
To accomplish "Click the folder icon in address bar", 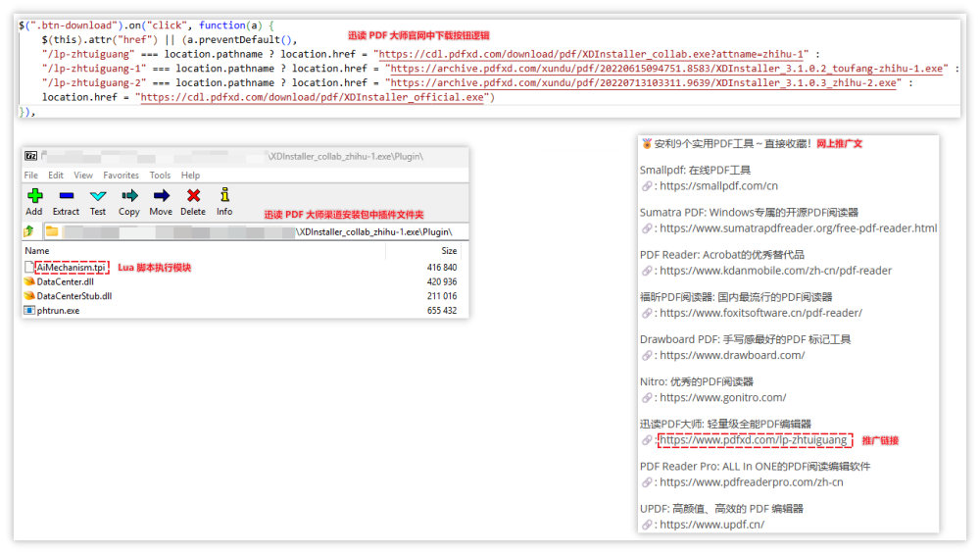I will [x=52, y=231].
